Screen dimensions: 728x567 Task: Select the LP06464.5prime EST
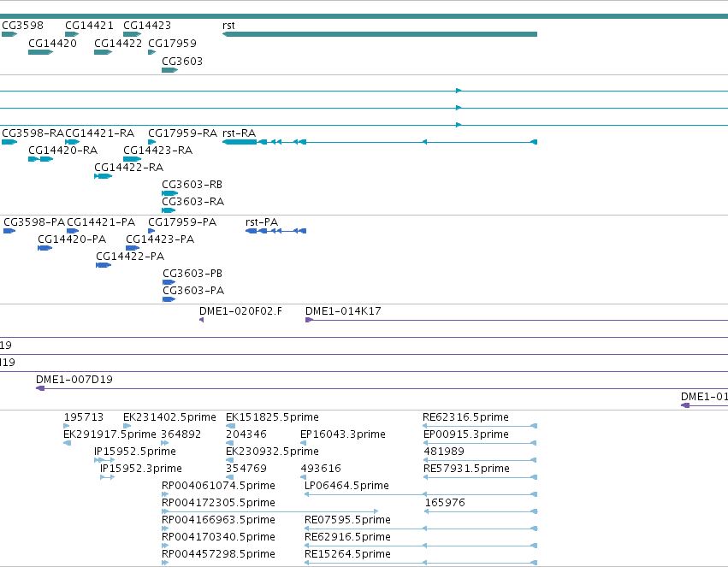tap(346, 487)
